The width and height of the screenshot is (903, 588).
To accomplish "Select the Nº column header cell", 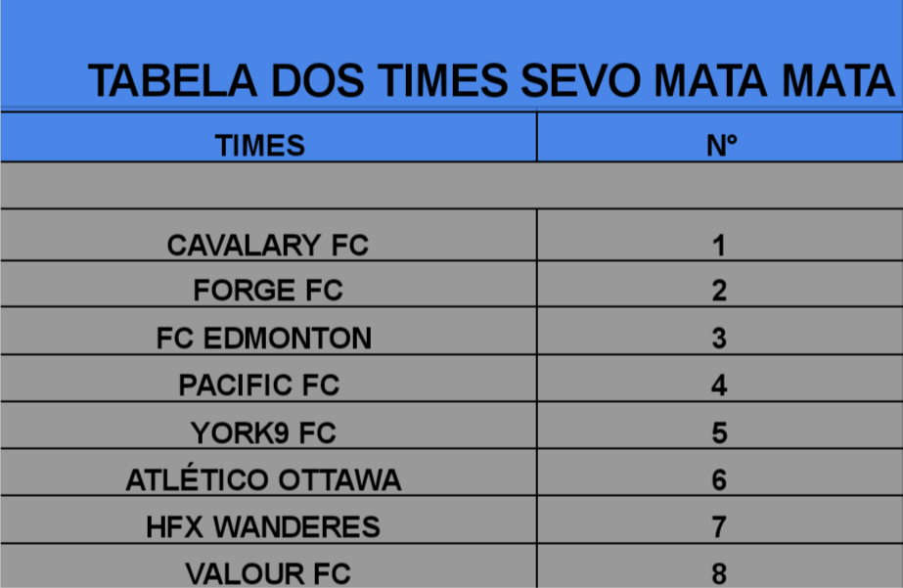I will point(720,146).
